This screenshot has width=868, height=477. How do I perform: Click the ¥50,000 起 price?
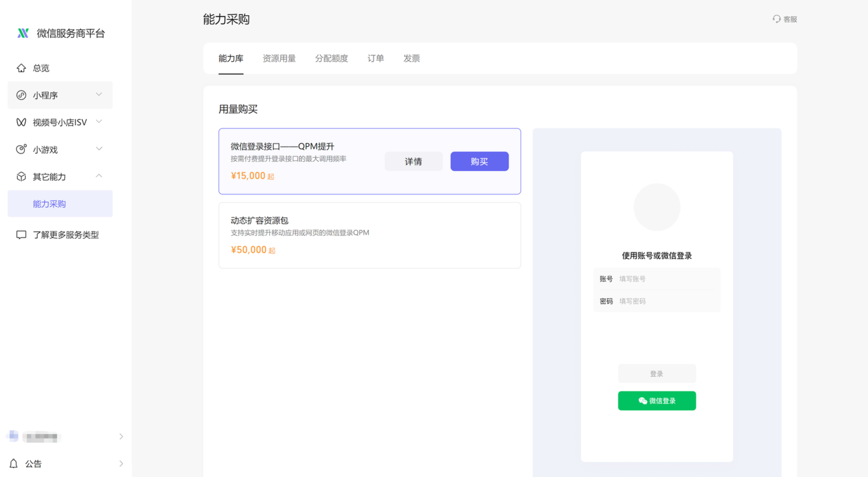click(253, 250)
